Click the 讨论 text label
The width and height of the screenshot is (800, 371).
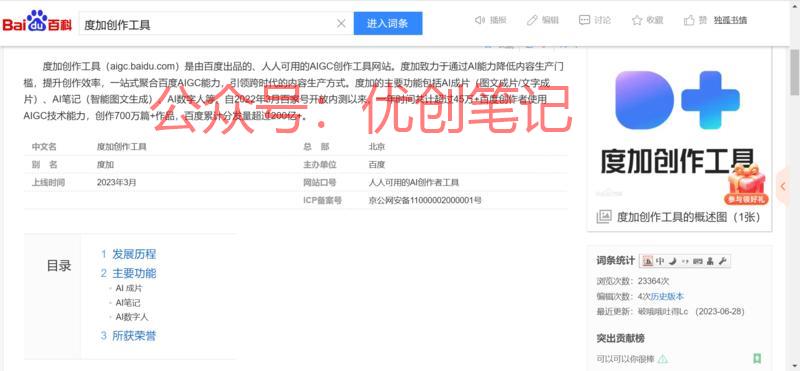[603, 20]
